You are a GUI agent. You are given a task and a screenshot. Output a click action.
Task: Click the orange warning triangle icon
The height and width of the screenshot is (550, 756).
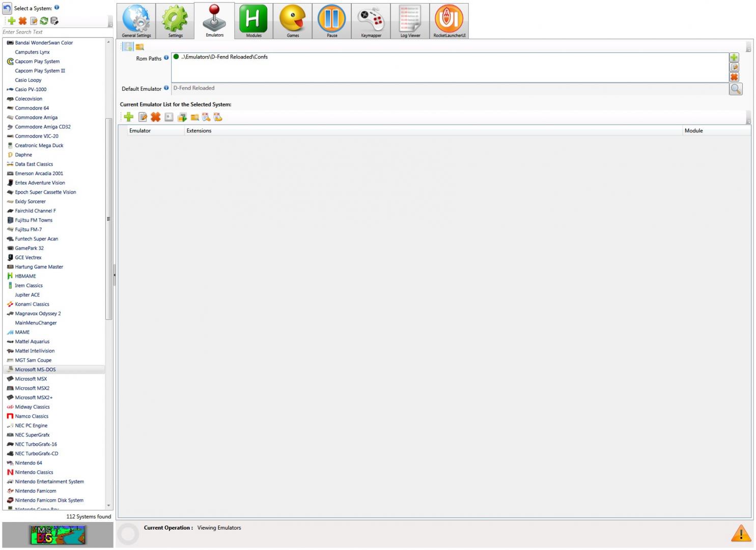pos(741,533)
